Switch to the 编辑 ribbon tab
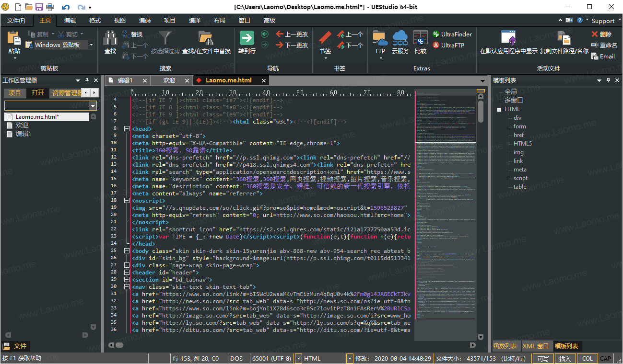This screenshot has width=623, height=364. [x=70, y=20]
